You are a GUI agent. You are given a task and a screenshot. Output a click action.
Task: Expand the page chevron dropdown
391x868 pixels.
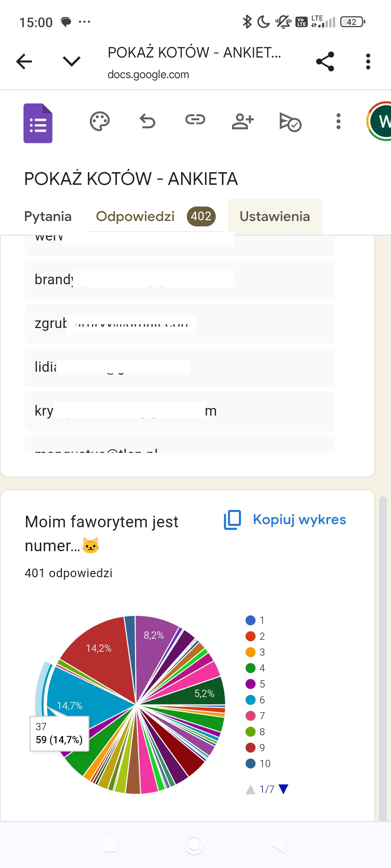point(72,61)
